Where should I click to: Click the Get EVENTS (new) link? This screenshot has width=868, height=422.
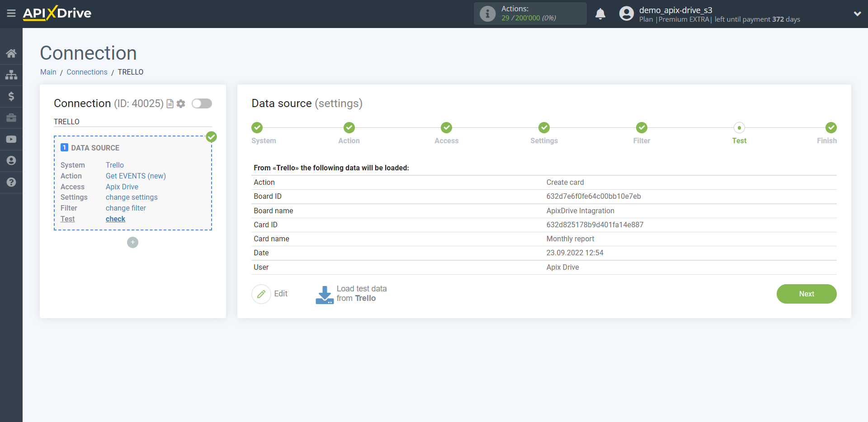(x=136, y=176)
